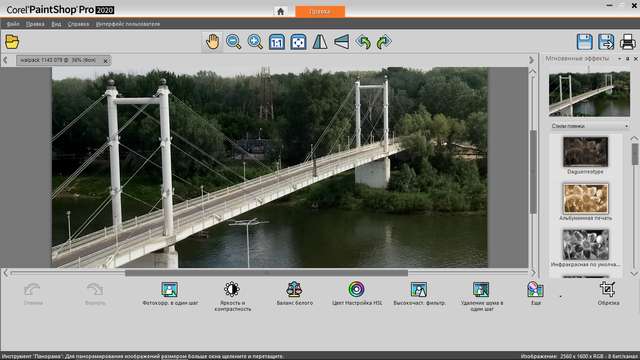Apply the Альбуминная печать effect thumbnail
Image resolution: width=640 pixels, height=360 pixels.
585,198
